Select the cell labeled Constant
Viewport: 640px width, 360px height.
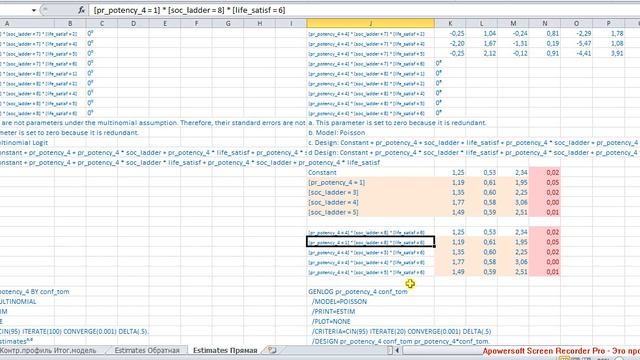[x=370, y=172]
